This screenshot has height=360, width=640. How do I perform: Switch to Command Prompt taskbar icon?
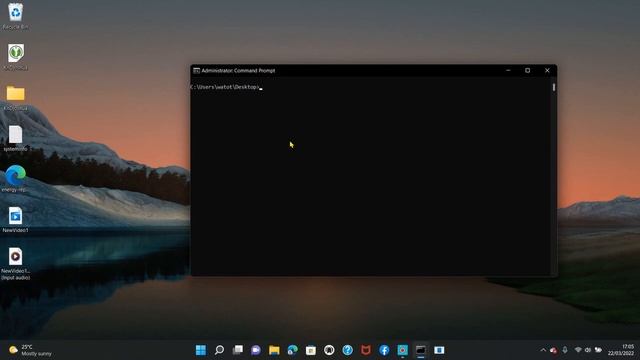[x=421, y=350]
